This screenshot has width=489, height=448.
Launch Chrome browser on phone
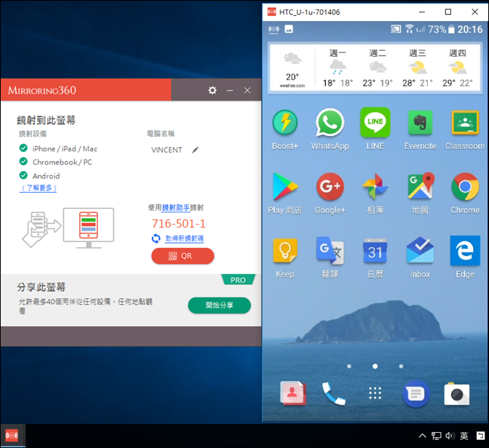(x=465, y=186)
